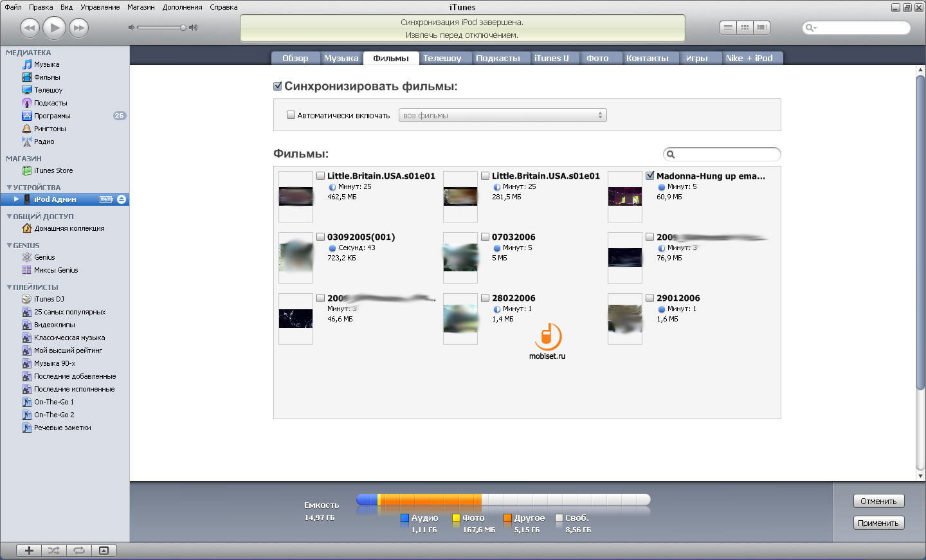
Task: Switch to Cover Flow view mode
Action: (762, 28)
